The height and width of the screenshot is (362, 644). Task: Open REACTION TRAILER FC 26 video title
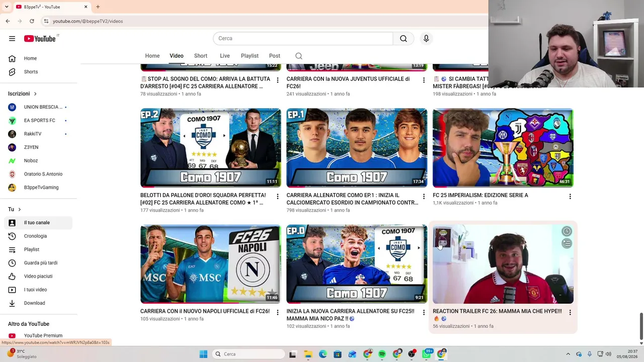(497, 315)
